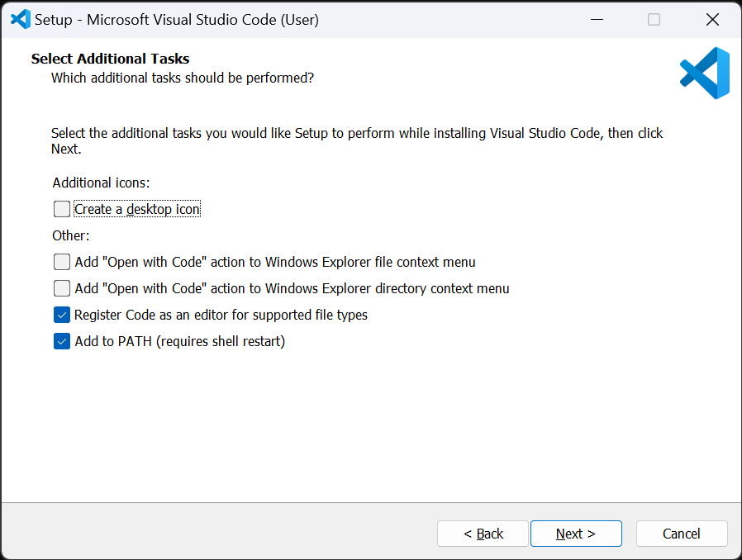Check Open with Code file context menu option
The height and width of the screenshot is (560, 742).
click(x=62, y=262)
